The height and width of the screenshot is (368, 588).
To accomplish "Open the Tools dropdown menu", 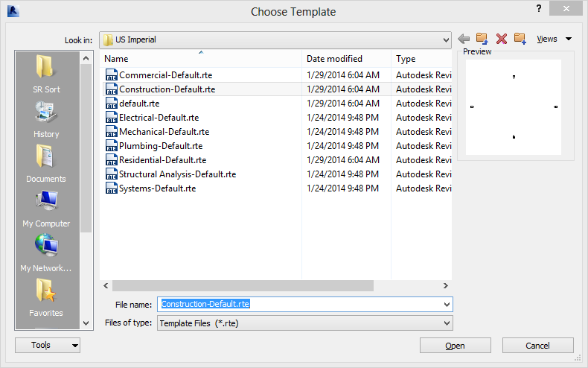I will point(48,346).
